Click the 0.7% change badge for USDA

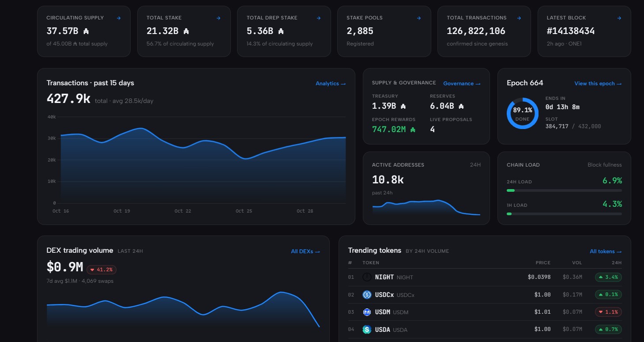pos(608,329)
